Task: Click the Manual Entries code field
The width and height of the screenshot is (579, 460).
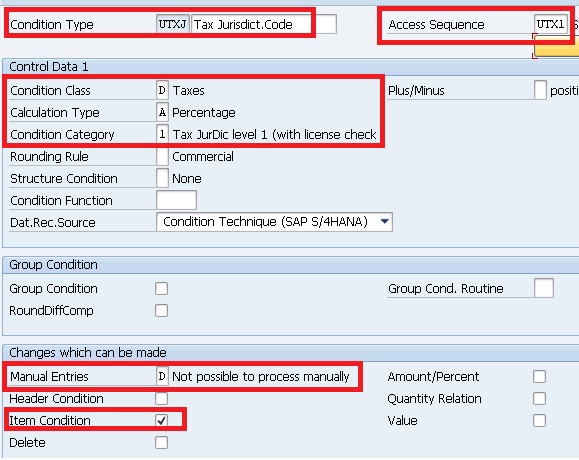Action: (x=162, y=377)
